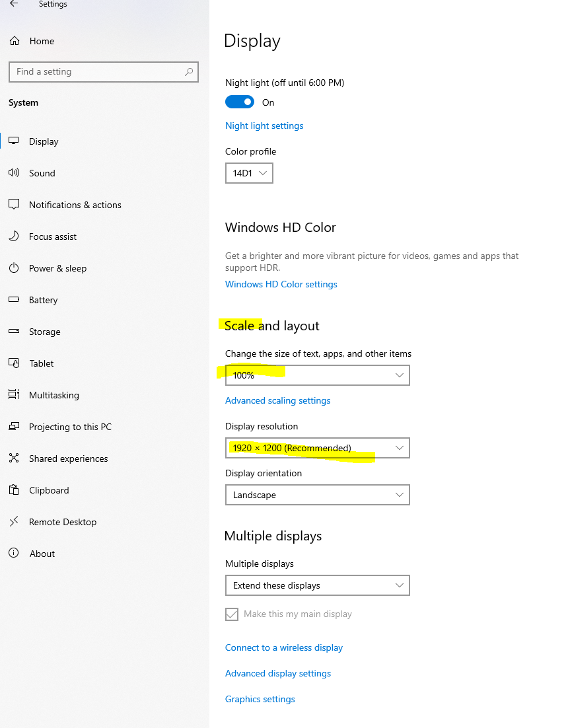Open About page
The width and height of the screenshot is (566, 728).
pos(42,554)
